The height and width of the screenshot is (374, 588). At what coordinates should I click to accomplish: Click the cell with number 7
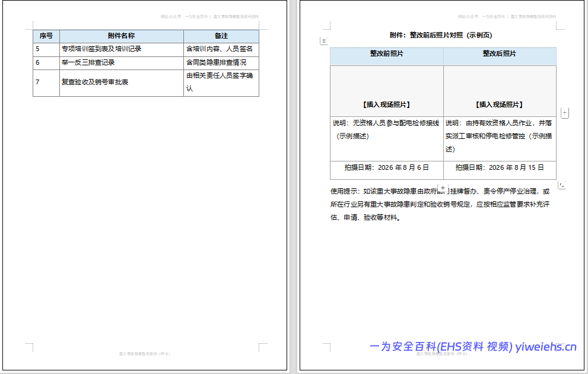[x=46, y=83]
